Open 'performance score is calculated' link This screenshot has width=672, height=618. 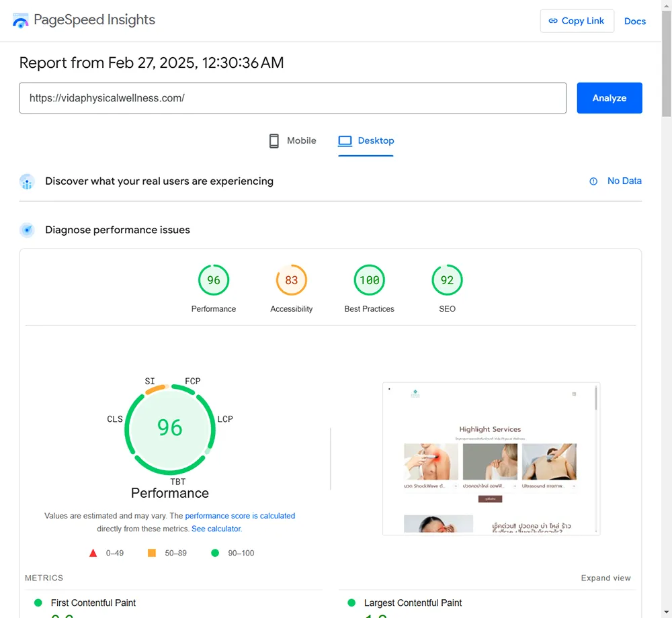tap(240, 516)
